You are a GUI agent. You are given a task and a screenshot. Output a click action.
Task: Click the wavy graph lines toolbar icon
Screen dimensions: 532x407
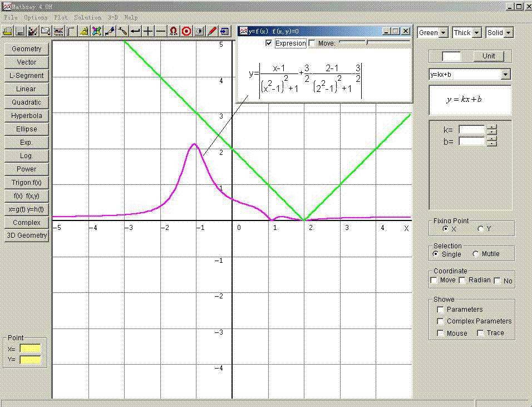pyautogui.click(x=58, y=31)
